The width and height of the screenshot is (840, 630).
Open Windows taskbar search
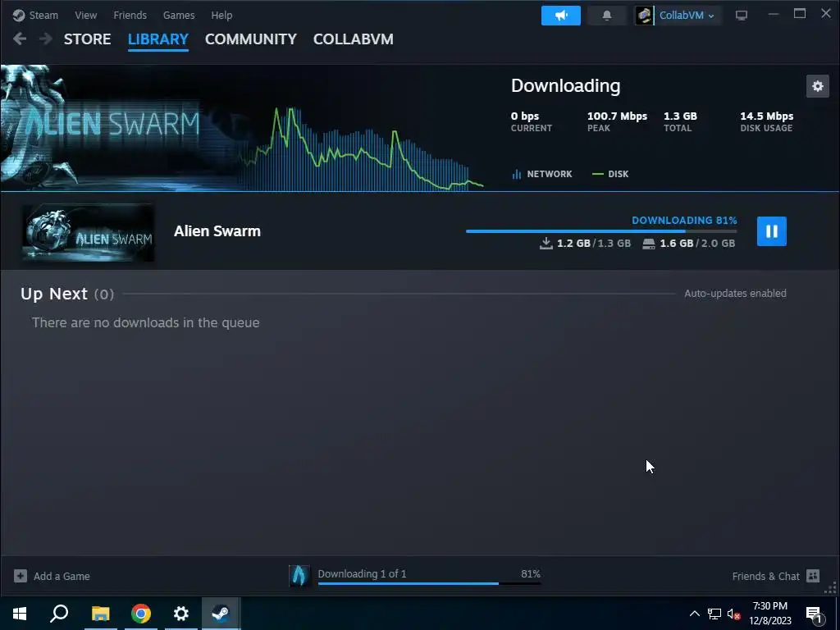[x=59, y=614]
